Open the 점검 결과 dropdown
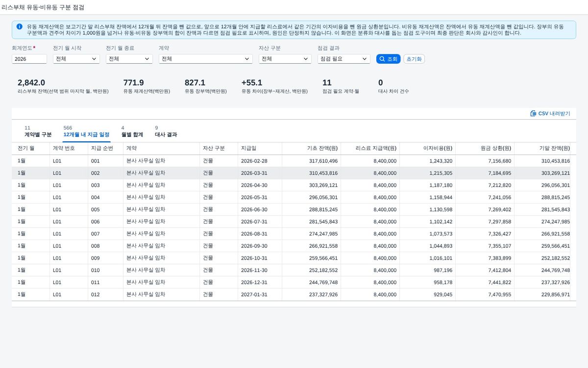 click(344, 59)
